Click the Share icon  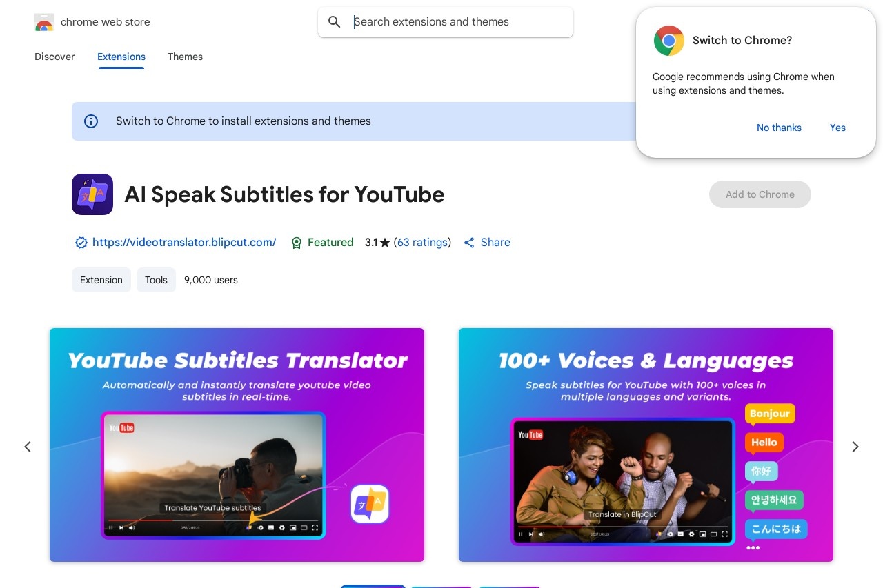(x=469, y=243)
